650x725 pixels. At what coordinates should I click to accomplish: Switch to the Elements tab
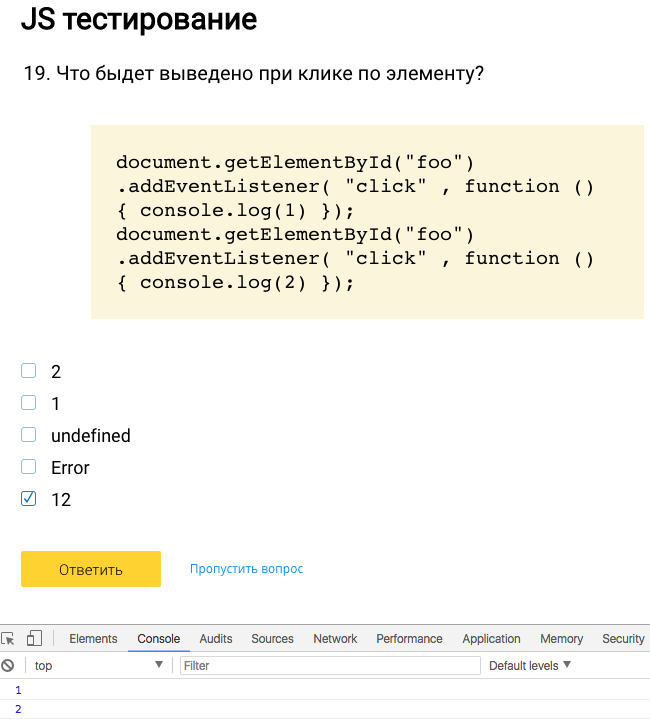pyautogui.click(x=93, y=639)
